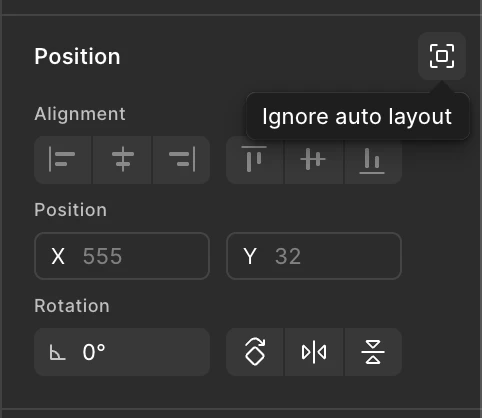
Task: Align selection to the left edge
Action: point(63,160)
